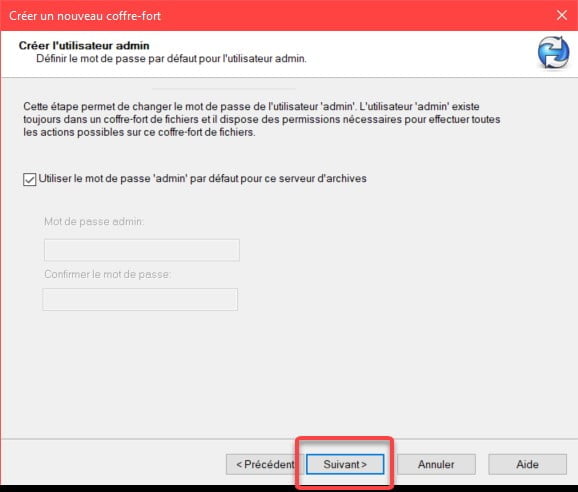Focus the Mot de passe admin field
578x492 pixels.
pyautogui.click(x=142, y=250)
